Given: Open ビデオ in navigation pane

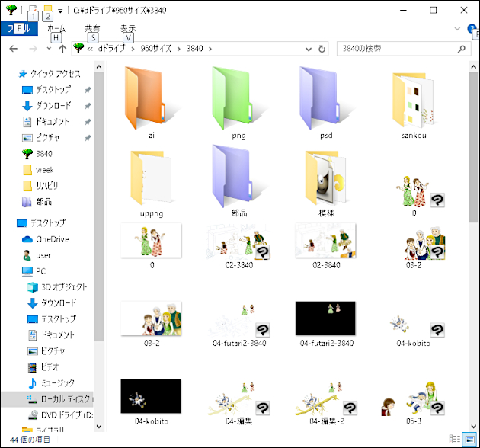Looking at the screenshot, I should click(x=43, y=366).
